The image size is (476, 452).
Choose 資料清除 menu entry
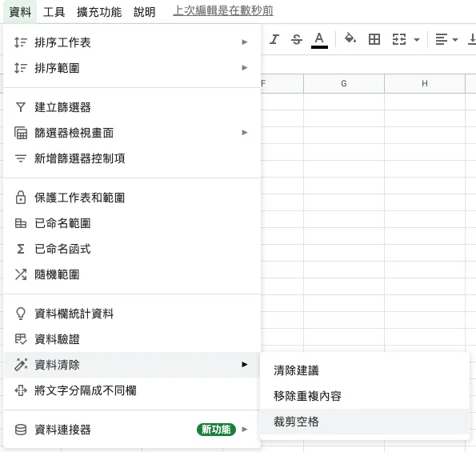point(132,365)
